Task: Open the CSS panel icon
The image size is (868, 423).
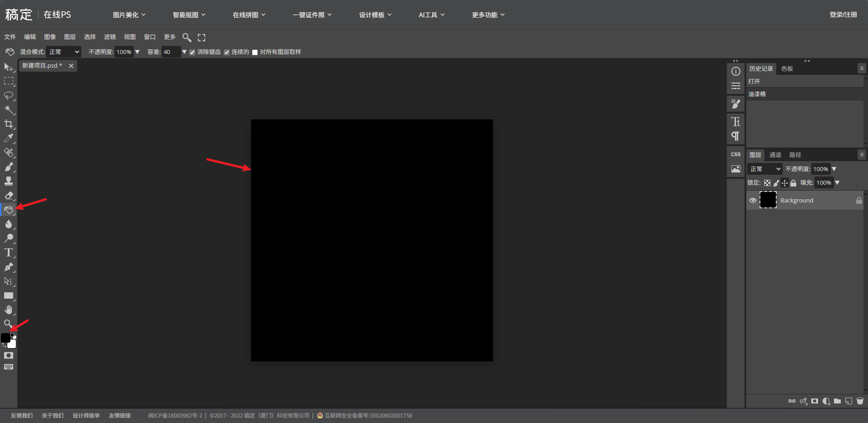Action: [x=736, y=154]
